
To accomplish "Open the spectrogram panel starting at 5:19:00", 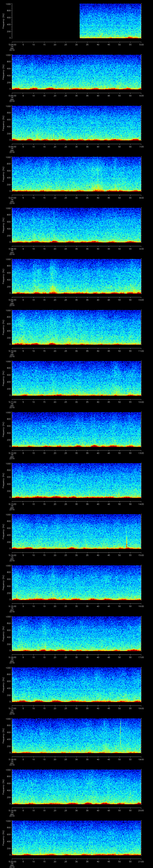I will 77,787.
